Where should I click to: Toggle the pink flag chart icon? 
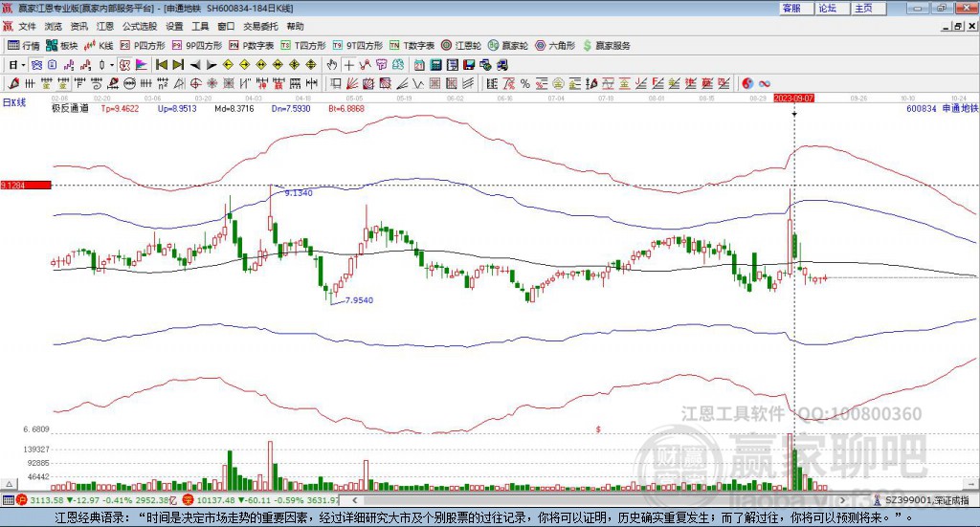click(142, 64)
